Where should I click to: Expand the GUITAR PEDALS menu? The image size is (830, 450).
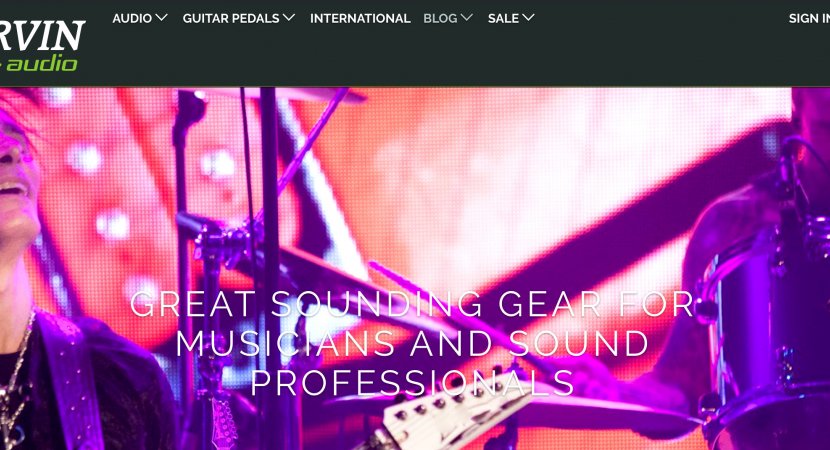pos(239,18)
